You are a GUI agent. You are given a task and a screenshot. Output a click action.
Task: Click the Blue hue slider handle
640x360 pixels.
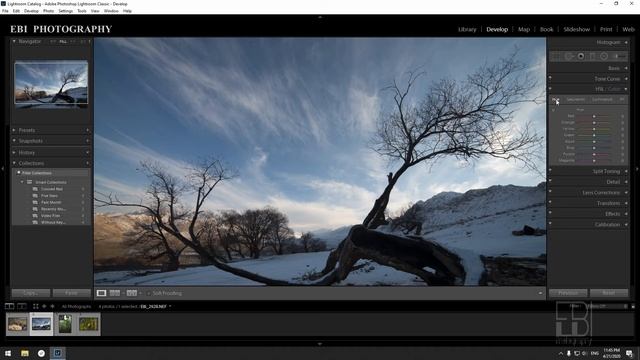[594, 148]
